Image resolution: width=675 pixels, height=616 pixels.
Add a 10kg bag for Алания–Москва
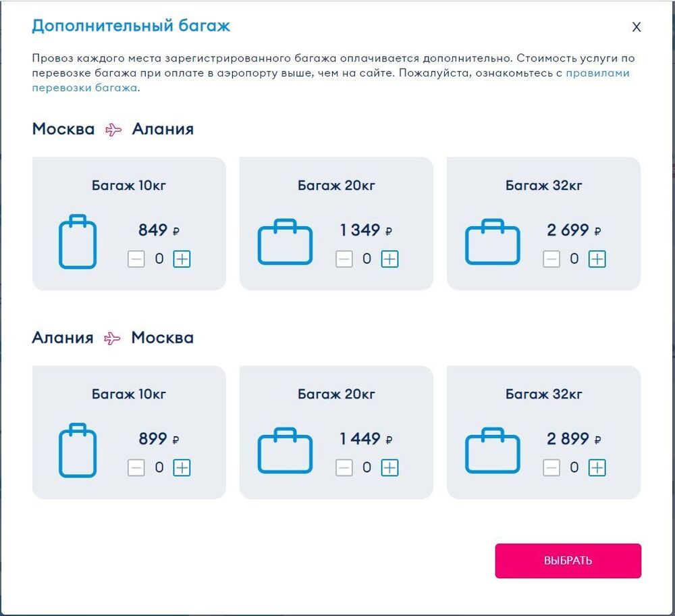182,467
